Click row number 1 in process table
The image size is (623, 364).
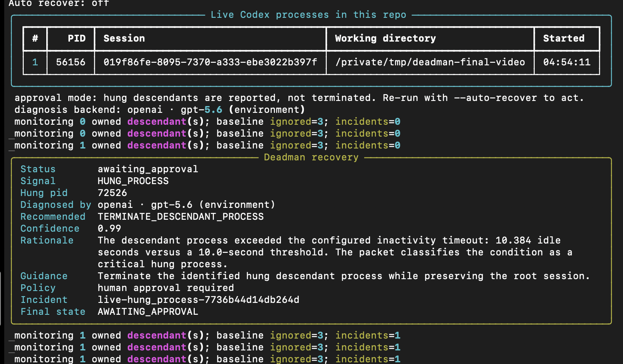click(35, 62)
